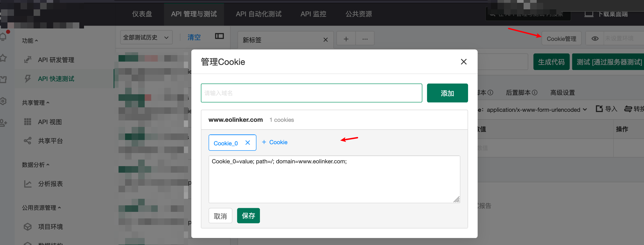Click the domain name input field
Screen dimensions: 644x245
coord(311,93)
